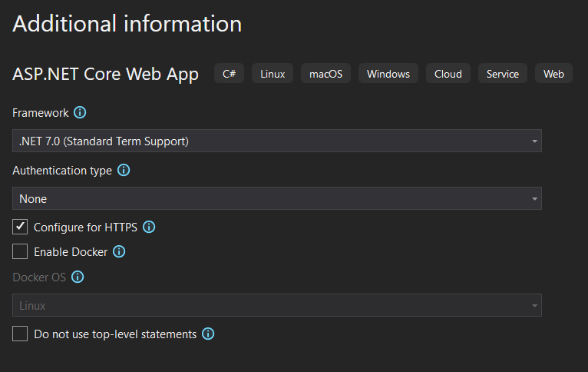The image size is (588, 372).
Task: Click the Service tag
Action: pos(503,74)
